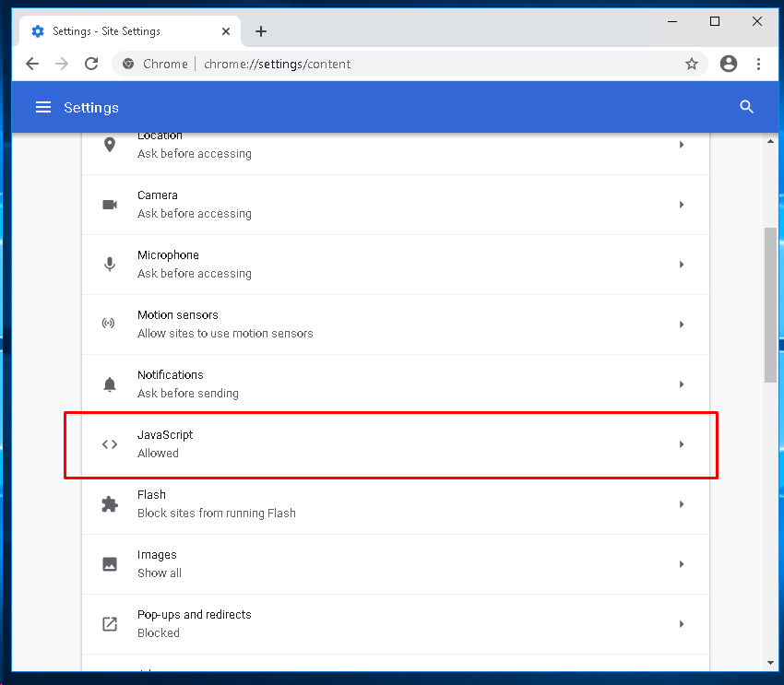784x685 pixels.
Task: Open the Camera permission settings
Action: pyautogui.click(x=396, y=205)
